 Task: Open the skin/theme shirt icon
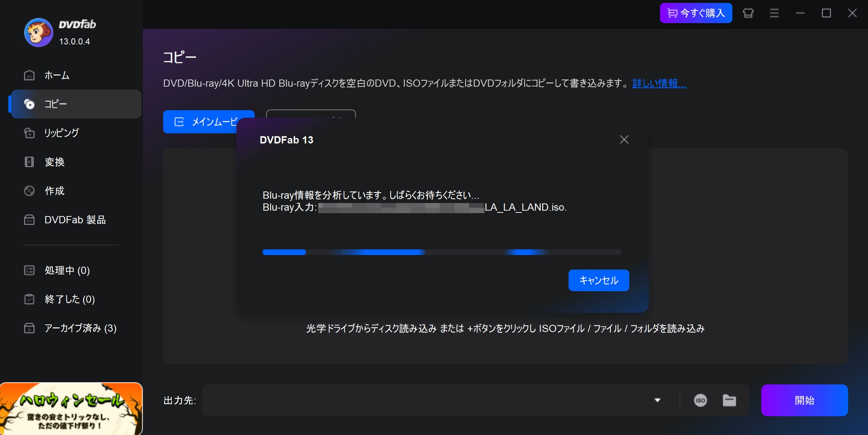(748, 13)
